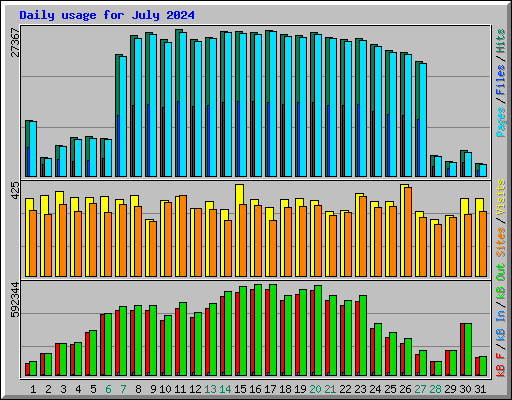This screenshot has width=512, height=400.
Task: Click day 24 on the x-axis
Action: (375, 389)
